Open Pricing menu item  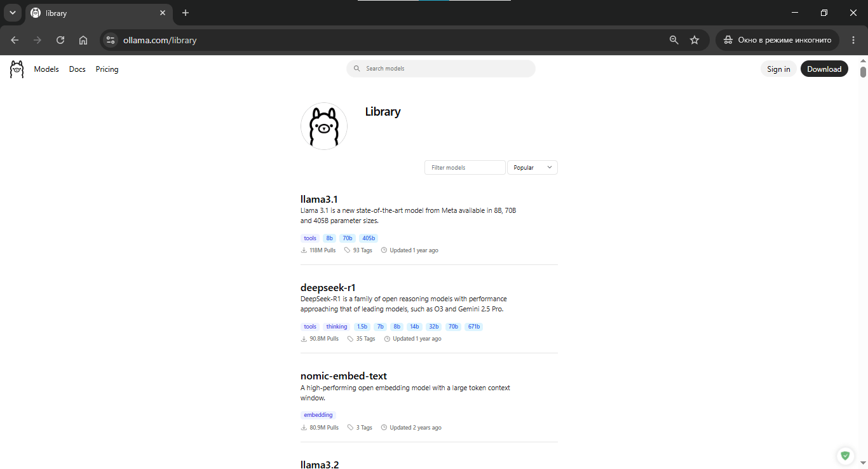tap(107, 69)
